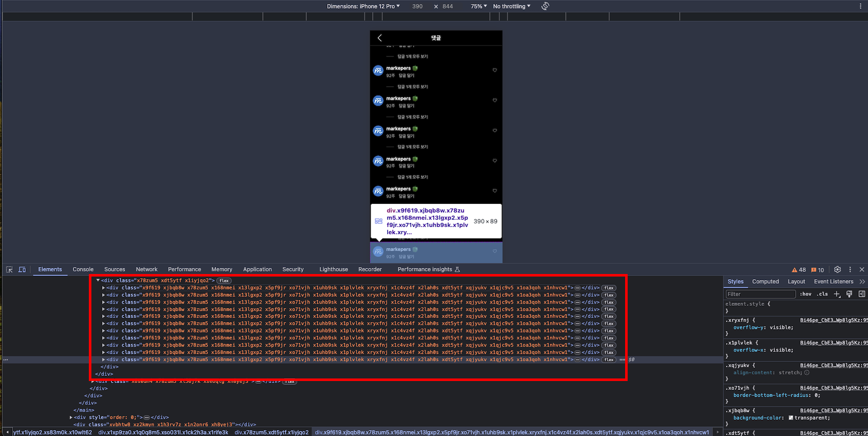Click the div.x78zum5.xdt5ytf.x1iyjqo2 breadcrumb
868x436 pixels.
tap(272, 432)
